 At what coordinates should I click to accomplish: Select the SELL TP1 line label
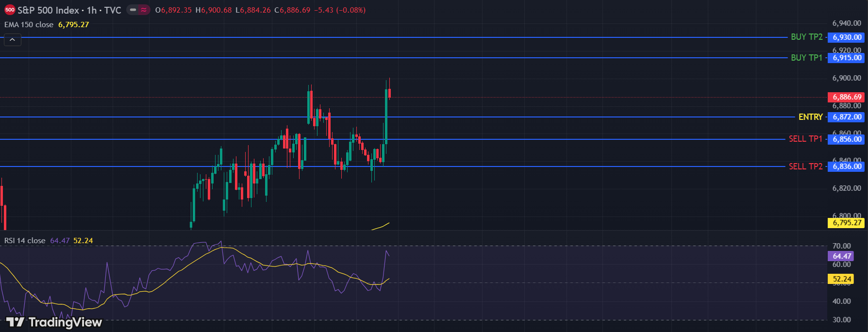click(x=805, y=139)
